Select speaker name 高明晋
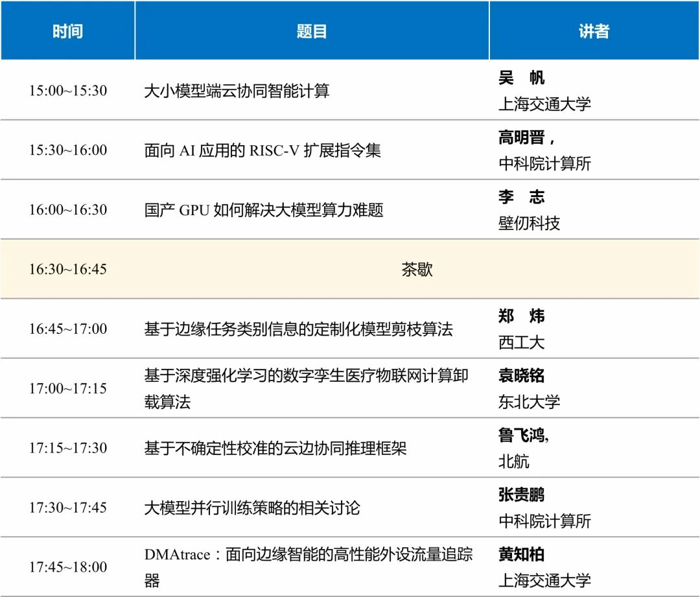The width and height of the screenshot is (700, 597). [x=526, y=137]
